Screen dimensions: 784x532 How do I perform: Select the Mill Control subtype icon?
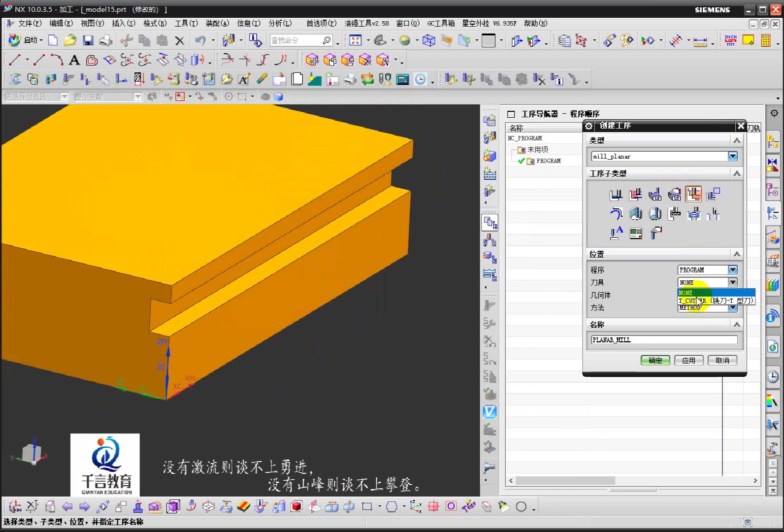pos(636,233)
